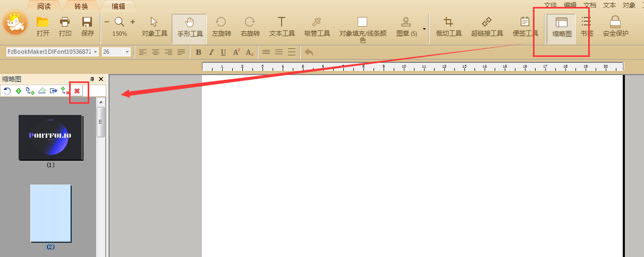Image resolution: width=644 pixels, height=257 pixels.
Task: Open the 文本 menu
Action: tap(609, 5)
